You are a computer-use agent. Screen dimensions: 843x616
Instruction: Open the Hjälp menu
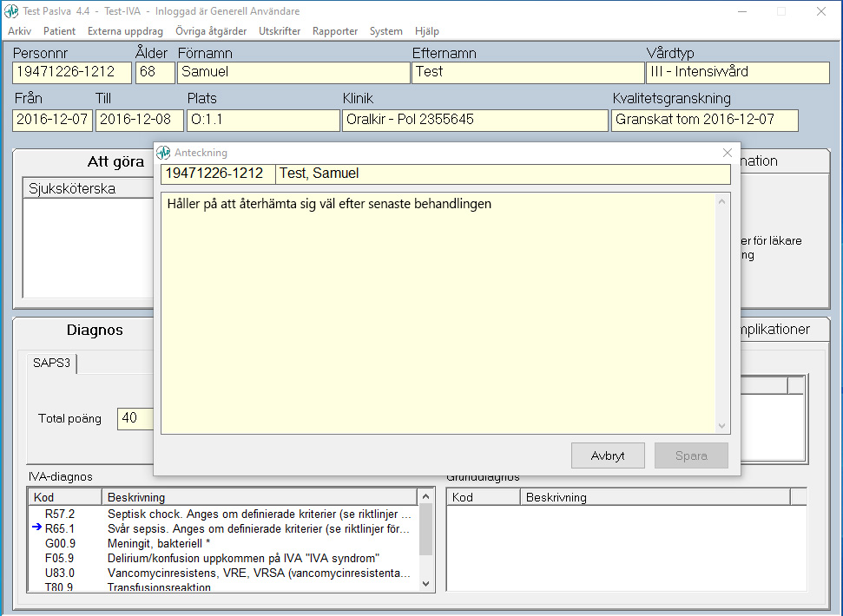click(427, 31)
